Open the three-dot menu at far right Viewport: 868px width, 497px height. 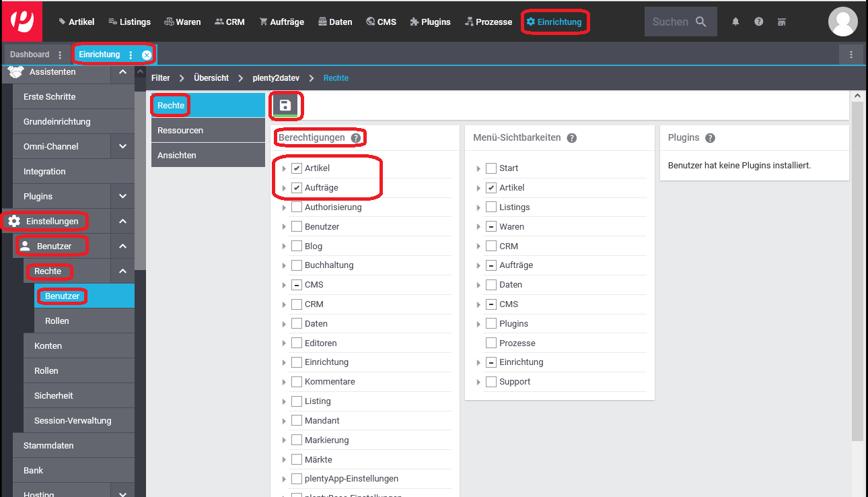851,55
